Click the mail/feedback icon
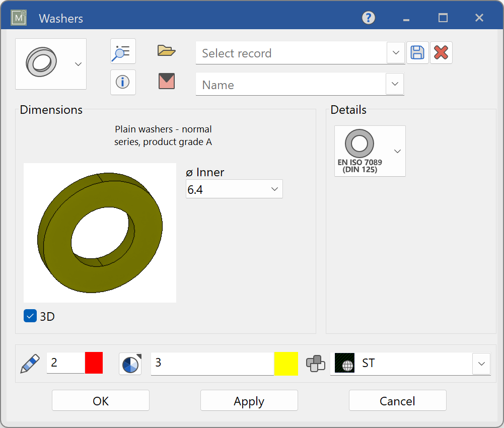This screenshot has width=504, height=428. pyautogui.click(x=166, y=82)
